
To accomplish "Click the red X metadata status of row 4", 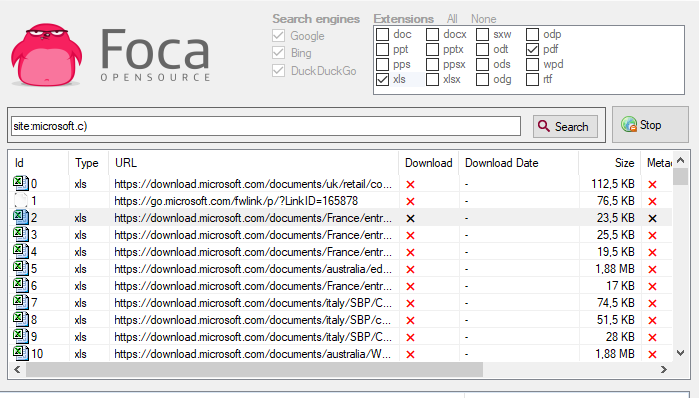I will click(653, 253).
